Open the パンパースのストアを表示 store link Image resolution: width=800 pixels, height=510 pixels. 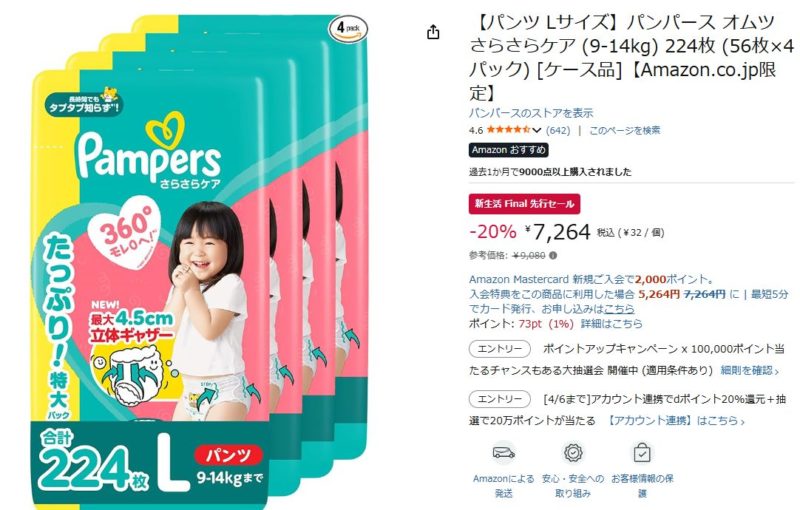(531, 113)
